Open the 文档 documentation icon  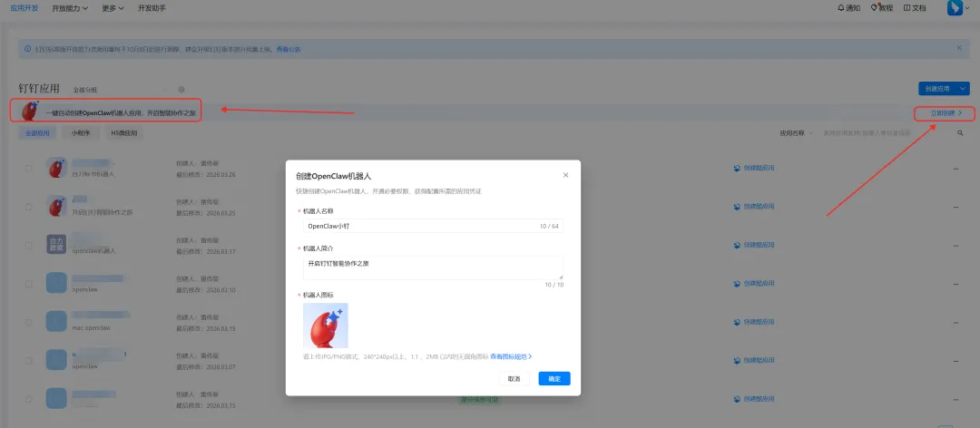tap(915, 8)
